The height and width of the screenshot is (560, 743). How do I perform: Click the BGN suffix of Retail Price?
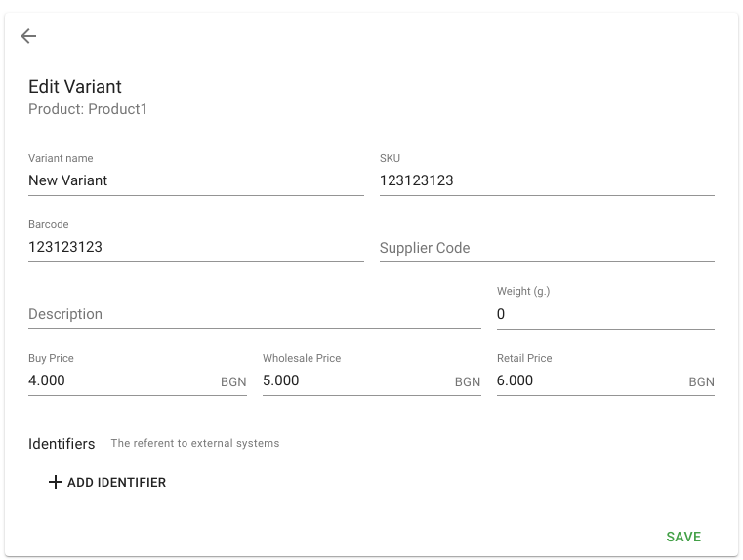tap(701, 382)
